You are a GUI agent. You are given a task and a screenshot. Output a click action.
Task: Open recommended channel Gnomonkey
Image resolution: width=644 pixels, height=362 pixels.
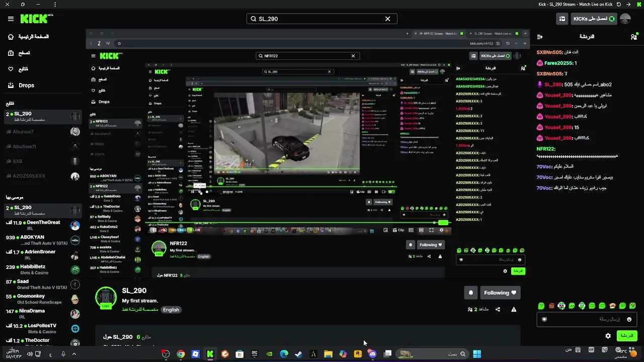[x=43, y=299]
